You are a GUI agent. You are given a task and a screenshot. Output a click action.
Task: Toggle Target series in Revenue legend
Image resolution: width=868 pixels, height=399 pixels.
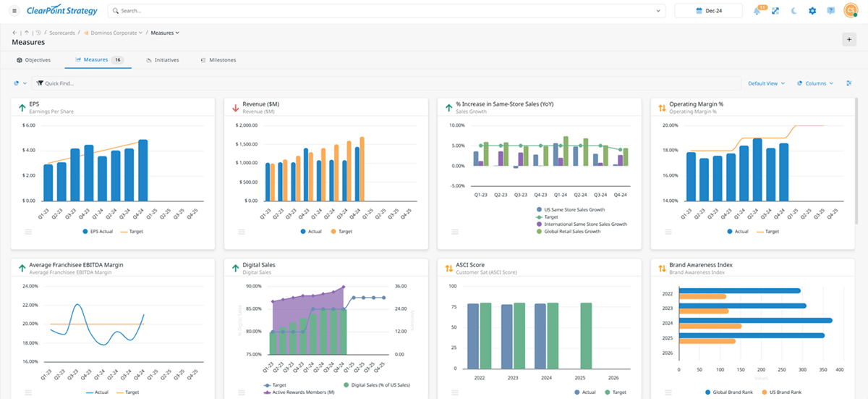point(342,232)
